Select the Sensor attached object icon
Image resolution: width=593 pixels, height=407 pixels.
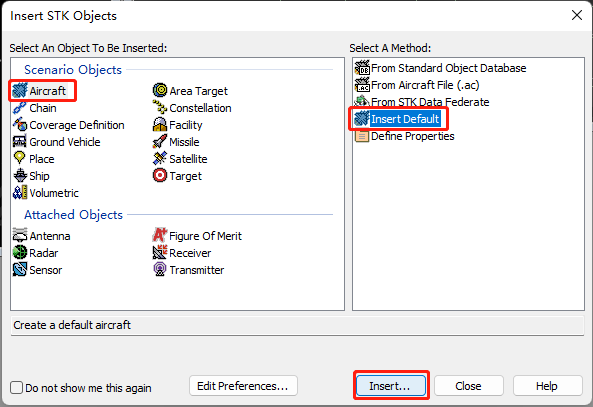pos(20,269)
